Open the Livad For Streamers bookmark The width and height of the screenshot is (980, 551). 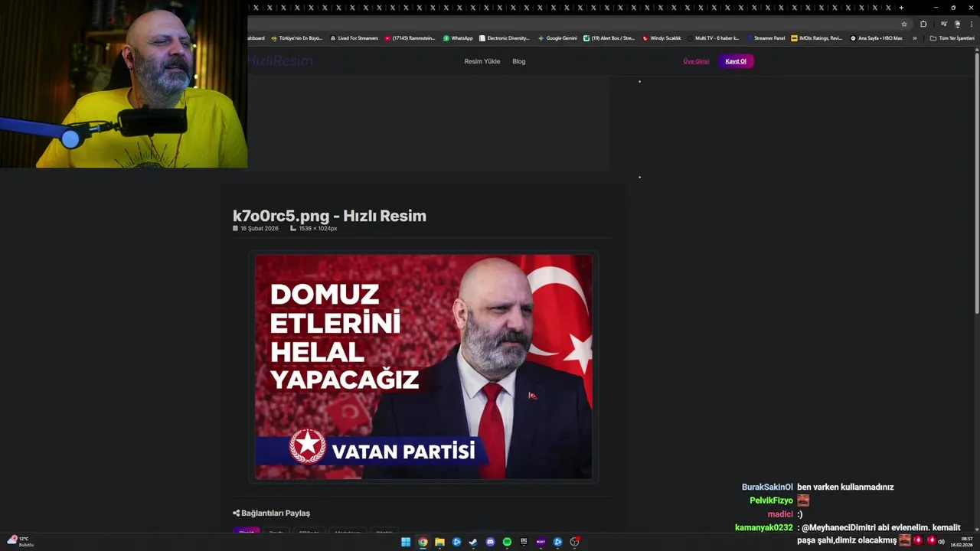[354, 37]
